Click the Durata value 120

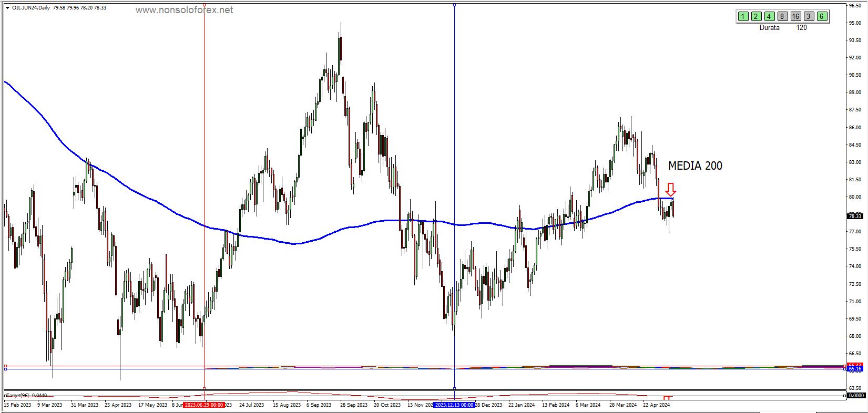tap(801, 27)
